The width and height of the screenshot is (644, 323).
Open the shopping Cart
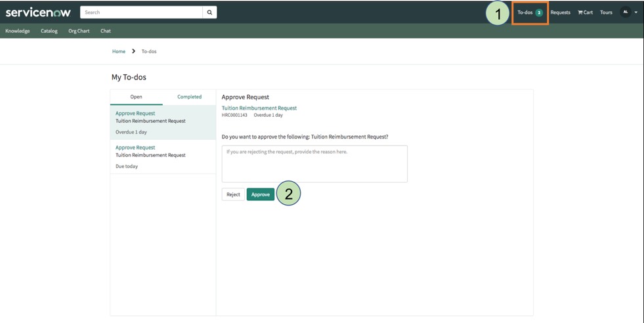[586, 12]
